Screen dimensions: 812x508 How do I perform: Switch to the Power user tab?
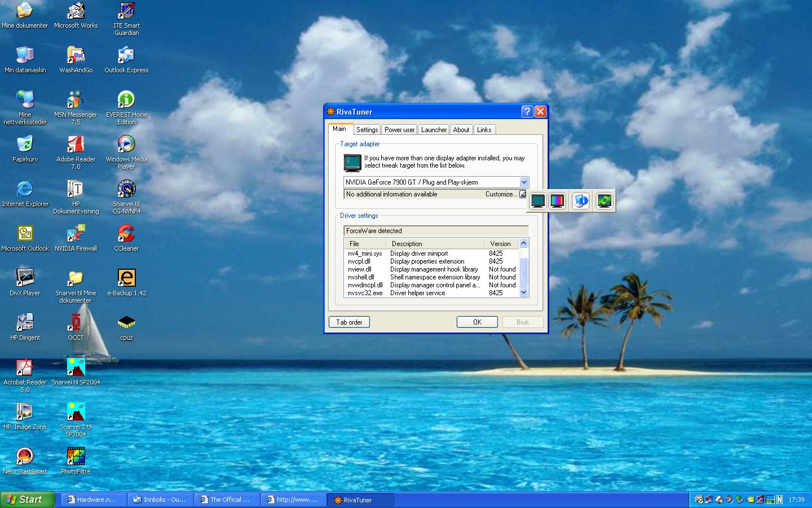399,130
